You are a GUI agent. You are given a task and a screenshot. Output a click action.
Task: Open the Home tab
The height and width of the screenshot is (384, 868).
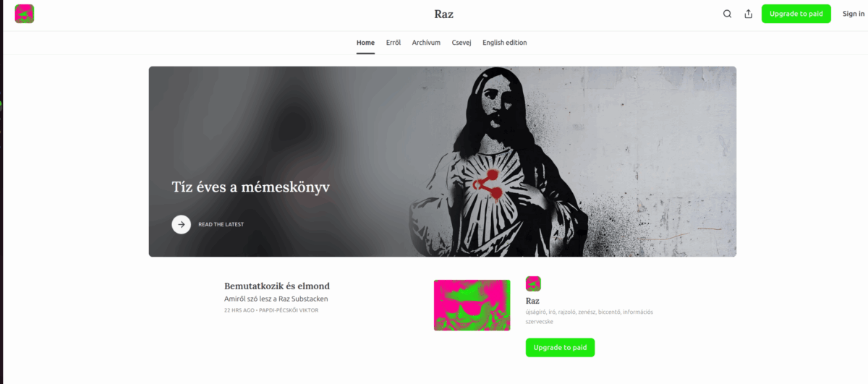click(366, 43)
